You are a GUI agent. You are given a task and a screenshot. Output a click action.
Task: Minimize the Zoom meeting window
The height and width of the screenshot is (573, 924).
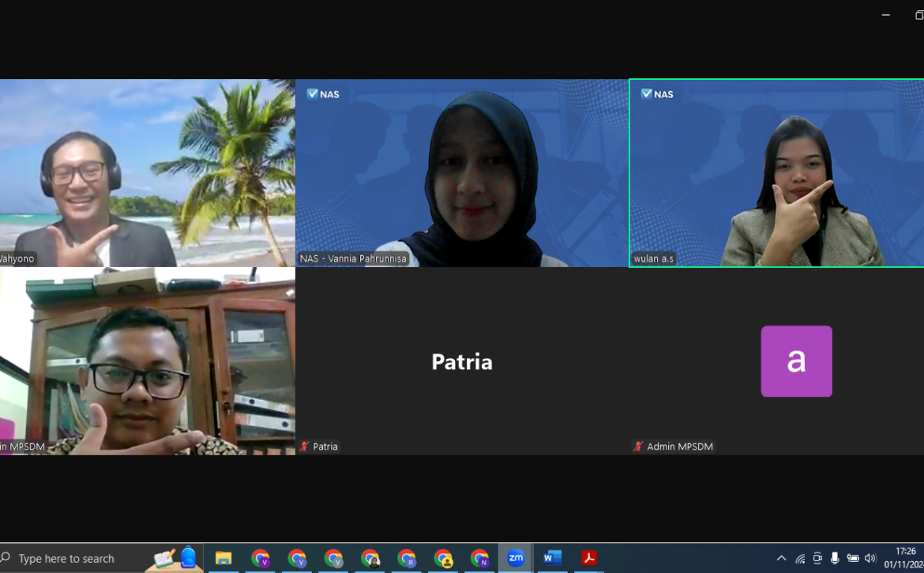pos(885,15)
